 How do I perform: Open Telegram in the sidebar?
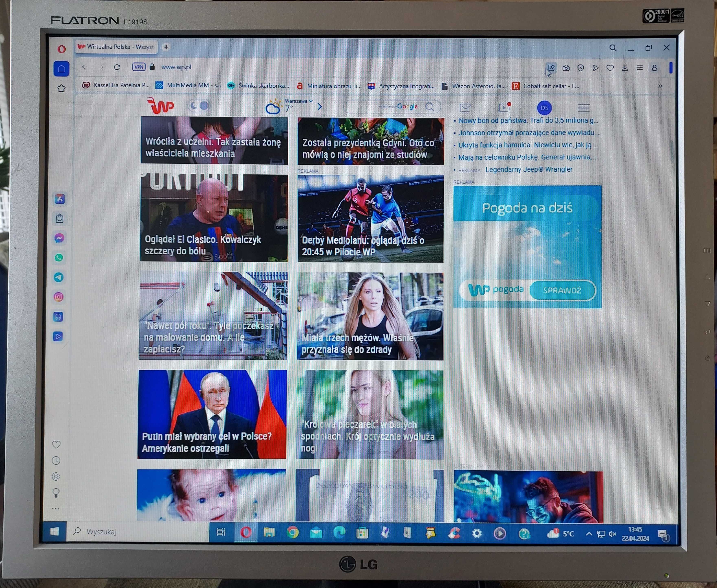pos(59,277)
